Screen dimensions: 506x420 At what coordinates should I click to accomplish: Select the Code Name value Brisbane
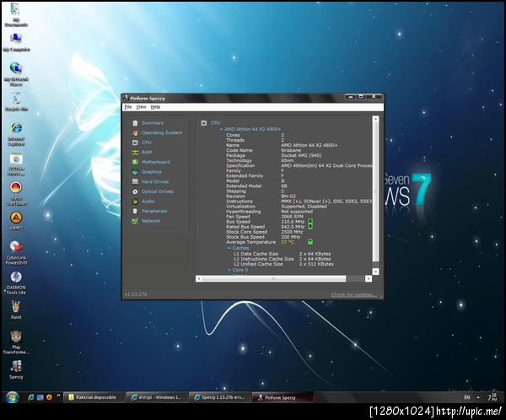pyautogui.click(x=291, y=150)
